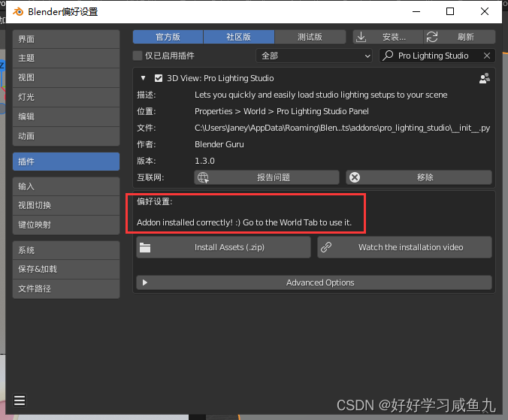The height and width of the screenshot is (420, 508).
Task: Click the 报告问题 button
Action: 267,177
